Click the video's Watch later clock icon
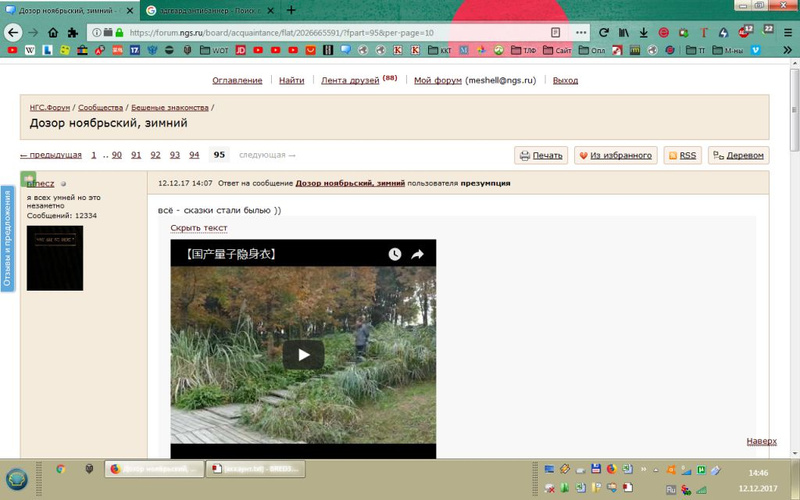 point(395,255)
